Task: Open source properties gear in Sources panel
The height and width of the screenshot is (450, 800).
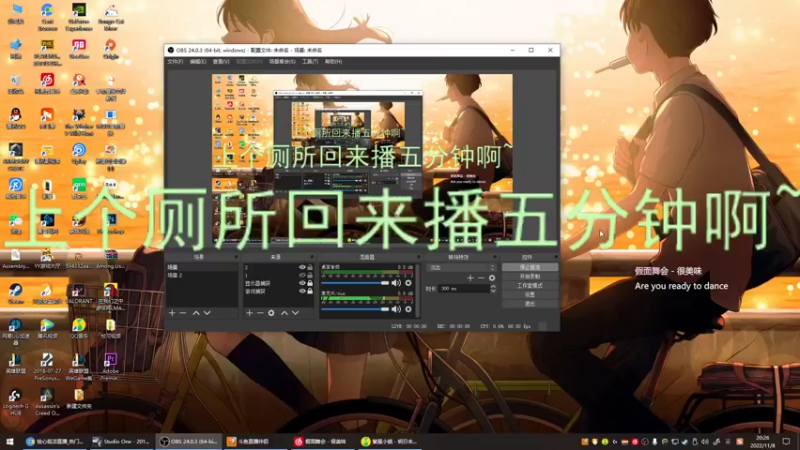Action: coord(271,313)
